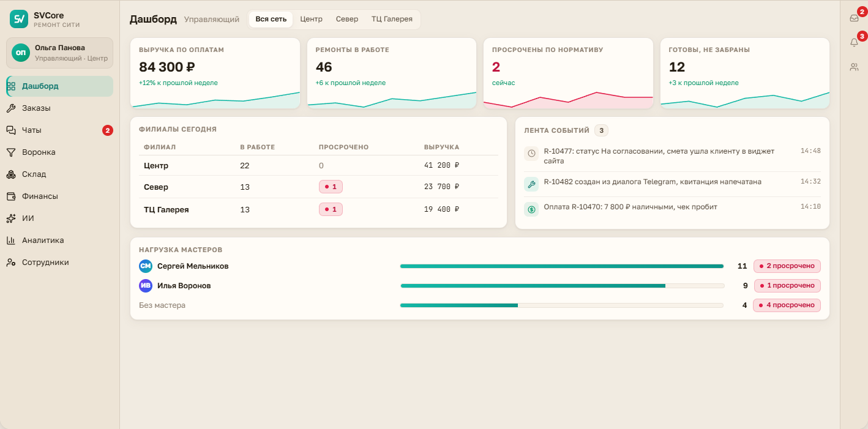
Task: Click the payment icon for R-10470 event
Action: 531,209
